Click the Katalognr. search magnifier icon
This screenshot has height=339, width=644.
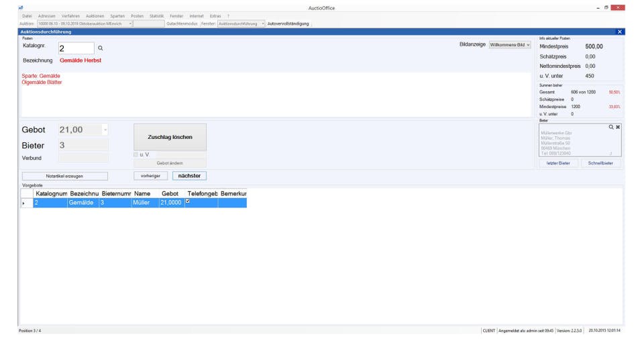click(x=100, y=48)
